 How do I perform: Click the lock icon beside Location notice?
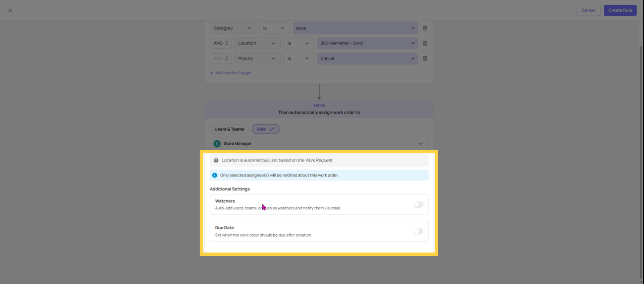tap(216, 160)
